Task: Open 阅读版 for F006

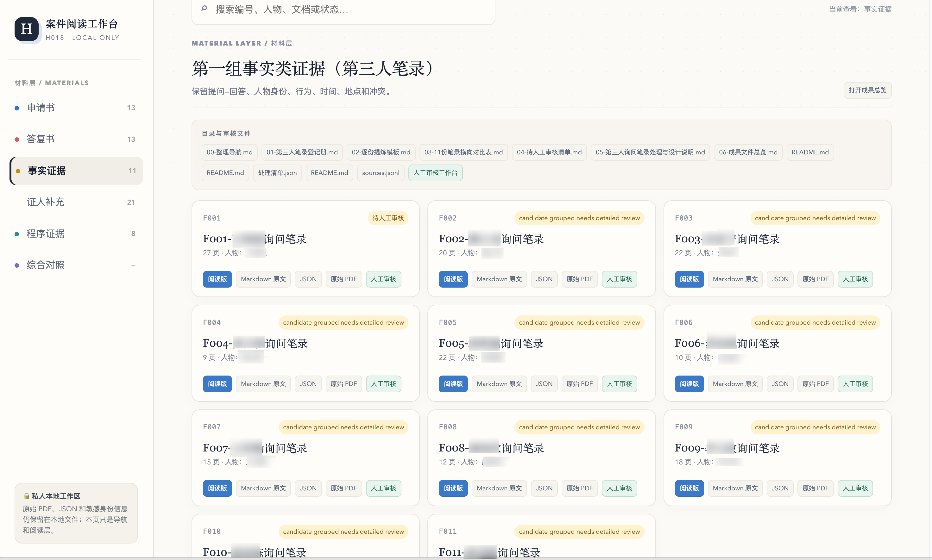Action: 689,384
